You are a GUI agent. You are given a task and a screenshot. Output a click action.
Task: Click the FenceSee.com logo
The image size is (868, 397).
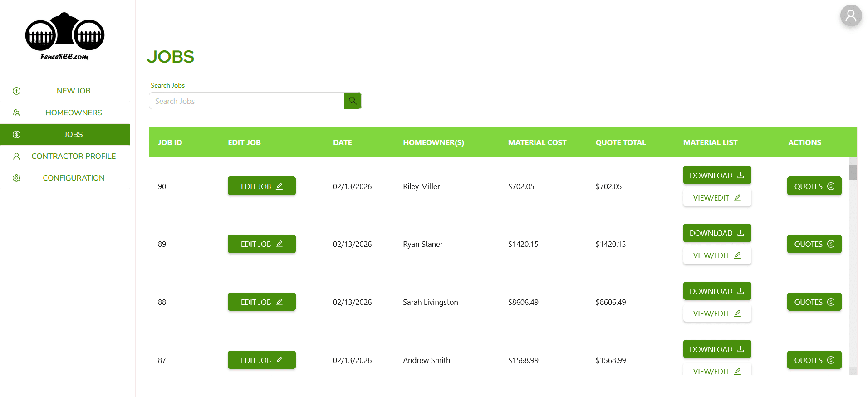point(64,36)
